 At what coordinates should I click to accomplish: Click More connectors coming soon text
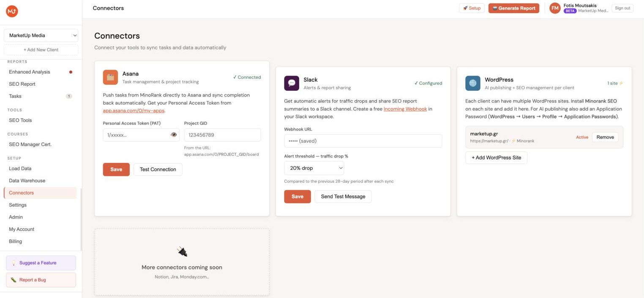click(x=182, y=267)
